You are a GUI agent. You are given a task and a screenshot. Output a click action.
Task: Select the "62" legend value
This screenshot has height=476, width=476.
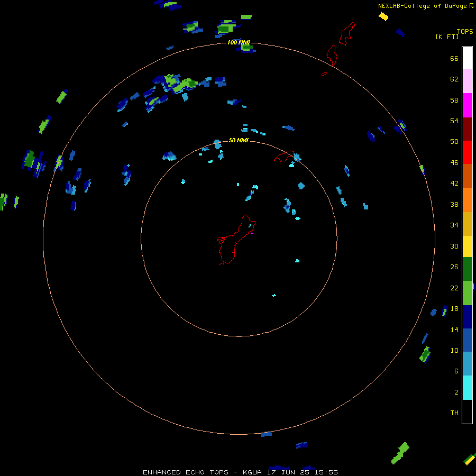point(454,79)
